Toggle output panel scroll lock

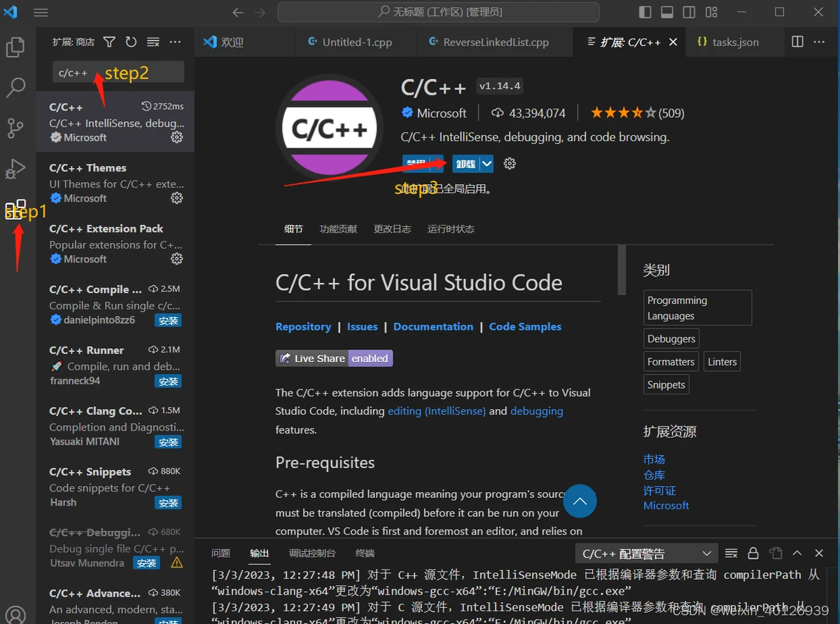[753, 553]
